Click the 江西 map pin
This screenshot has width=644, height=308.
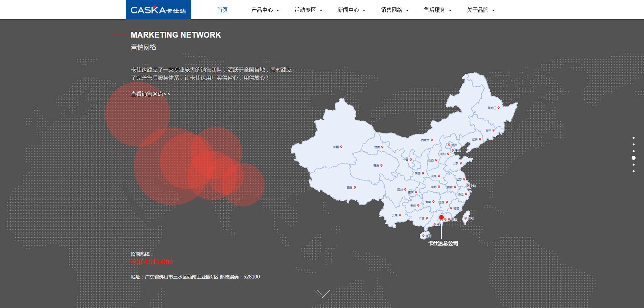click(447, 202)
